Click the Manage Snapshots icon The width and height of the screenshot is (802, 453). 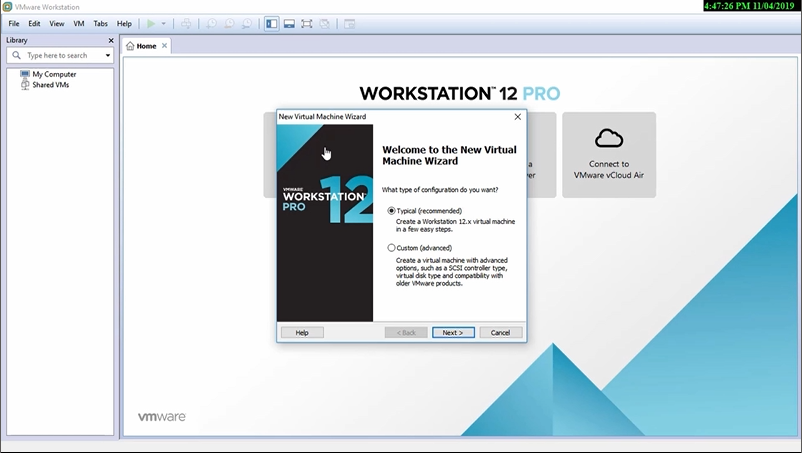(x=247, y=24)
